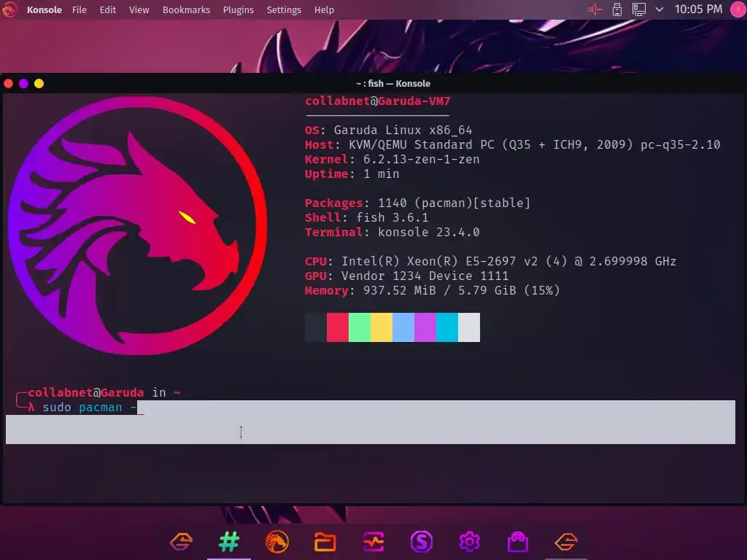The width and height of the screenshot is (747, 560).
Task: Open the purple S circle dock icon
Action: pyautogui.click(x=422, y=542)
